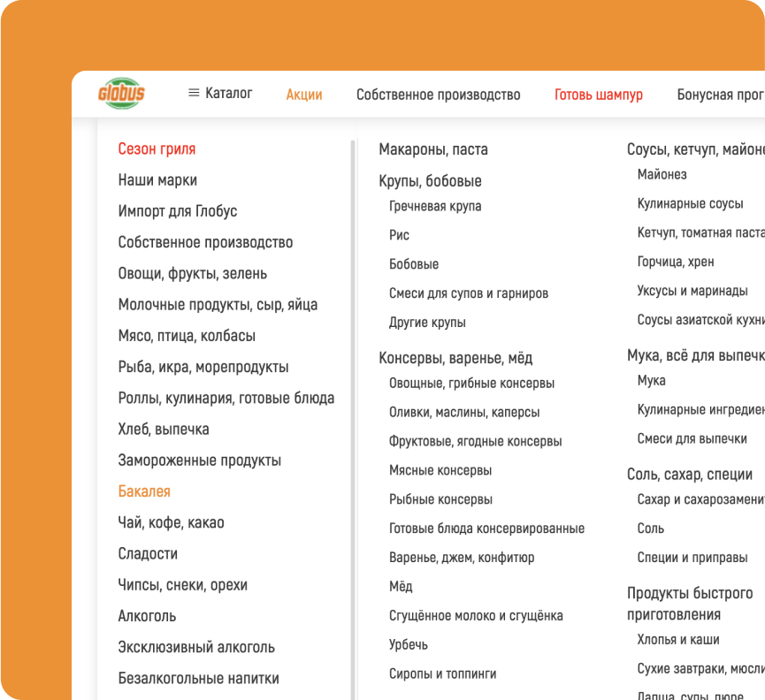765x700 pixels.
Task: Open Варенье, джем, конфитюр subcategory
Action: tap(461, 558)
